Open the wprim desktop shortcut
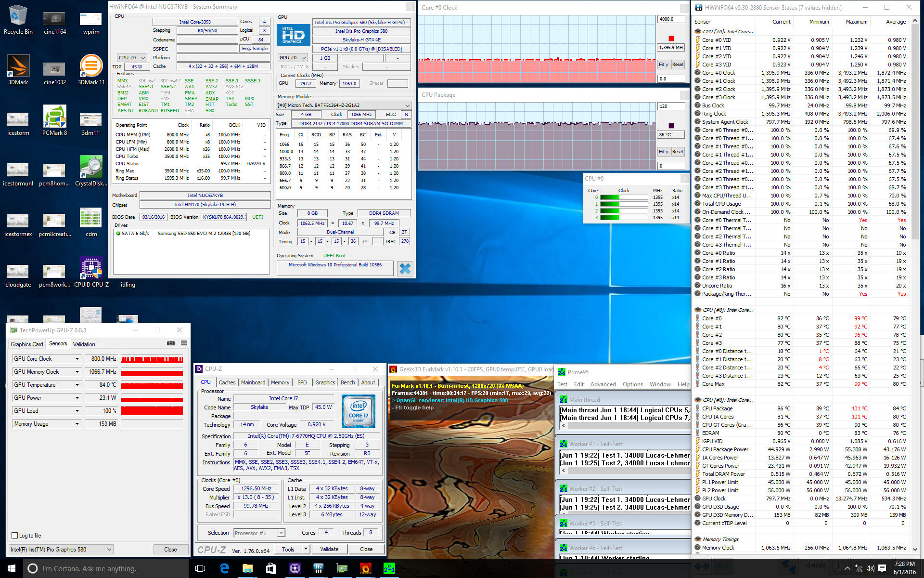 pos(91,22)
